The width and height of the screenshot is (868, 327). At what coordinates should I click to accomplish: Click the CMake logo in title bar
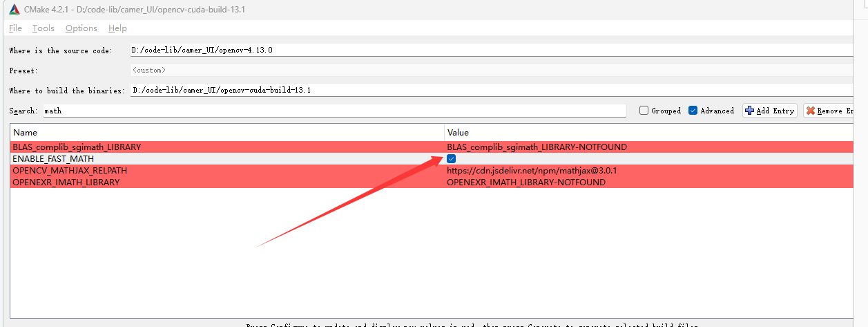[x=13, y=9]
